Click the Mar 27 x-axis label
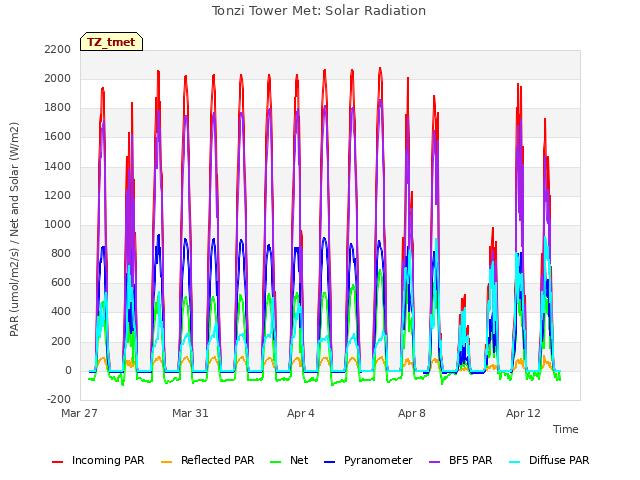 tap(79, 413)
